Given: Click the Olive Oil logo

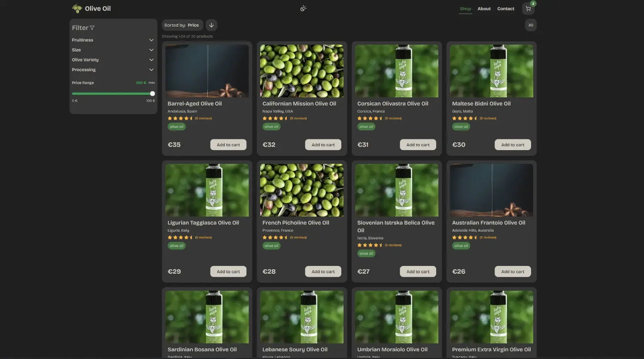Looking at the screenshot, I should pos(91,8).
